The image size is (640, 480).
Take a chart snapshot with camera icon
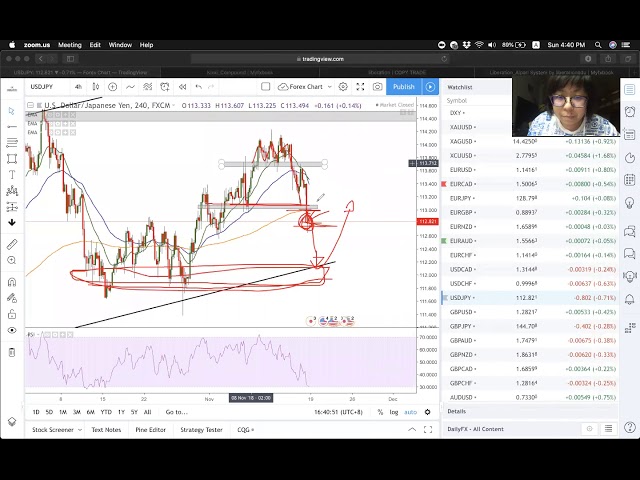tap(377, 87)
